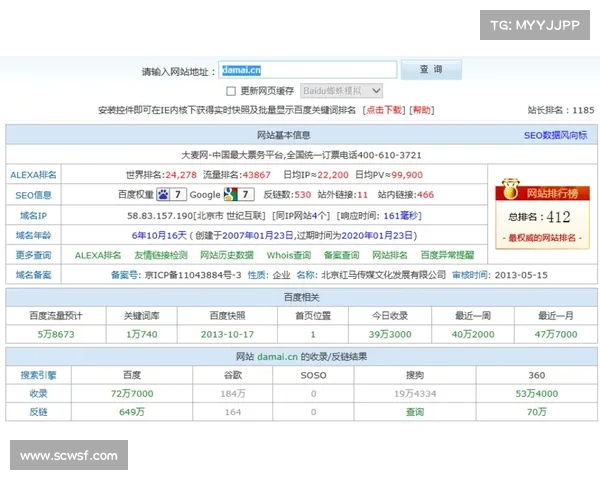600x480 pixels.
Task: Click 360 index count 53万4000
Action: point(537,393)
